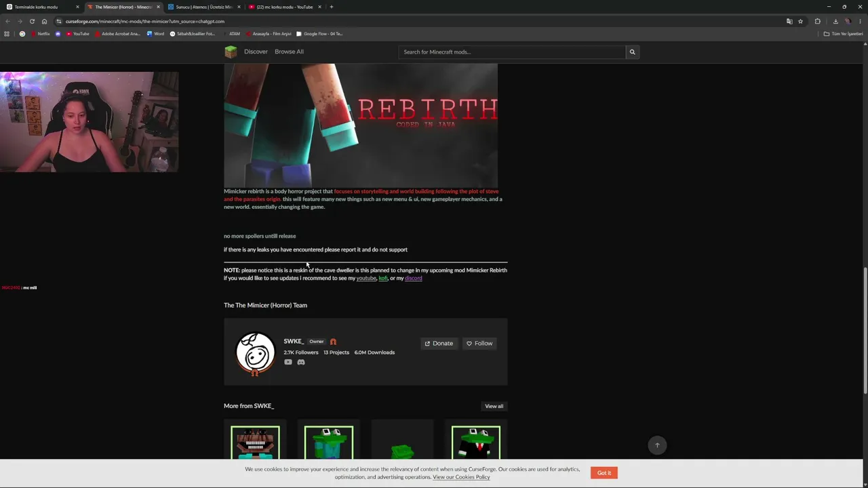868x488 pixels.
Task: Open the green frog zombie mod thumbnail
Action: pyautogui.click(x=329, y=443)
